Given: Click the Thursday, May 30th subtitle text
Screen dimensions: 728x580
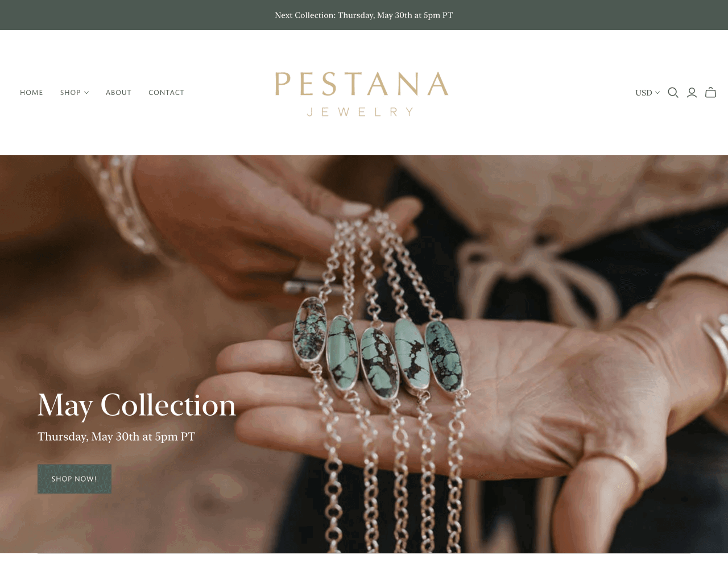Looking at the screenshot, I should click(x=116, y=437).
